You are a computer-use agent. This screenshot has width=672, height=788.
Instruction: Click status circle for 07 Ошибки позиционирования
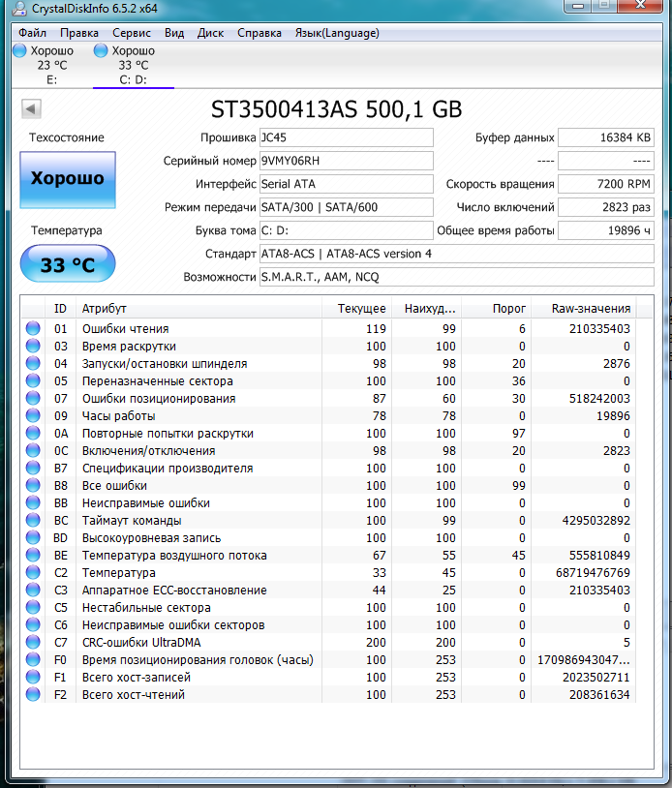click(33, 399)
